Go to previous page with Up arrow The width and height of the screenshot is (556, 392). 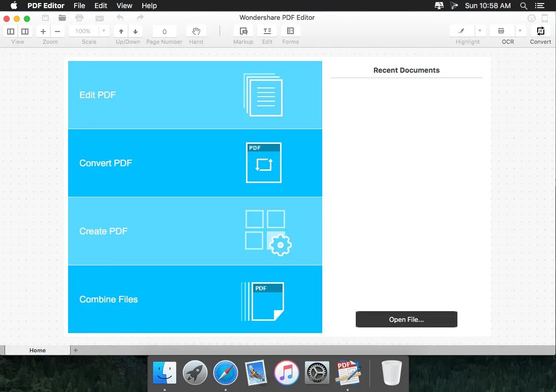pyautogui.click(x=121, y=31)
